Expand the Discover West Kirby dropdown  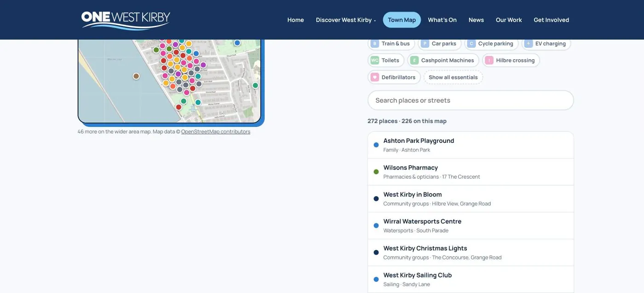pyautogui.click(x=345, y=20)
